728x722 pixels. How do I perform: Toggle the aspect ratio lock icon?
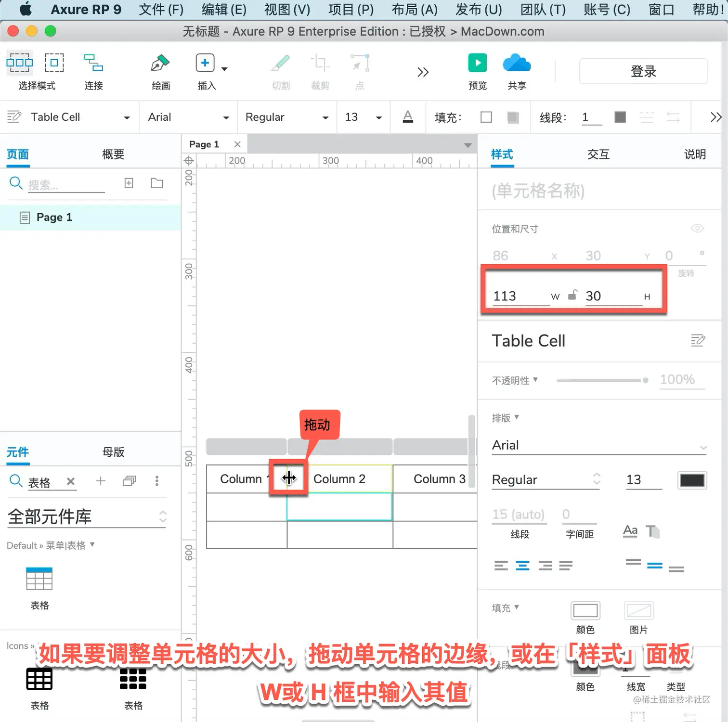tap(572, 296)
